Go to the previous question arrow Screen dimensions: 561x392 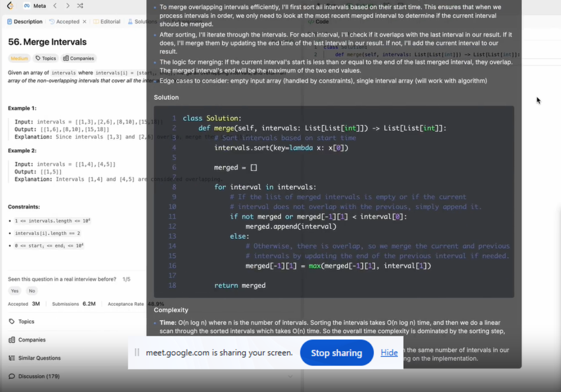click(55, 6)
